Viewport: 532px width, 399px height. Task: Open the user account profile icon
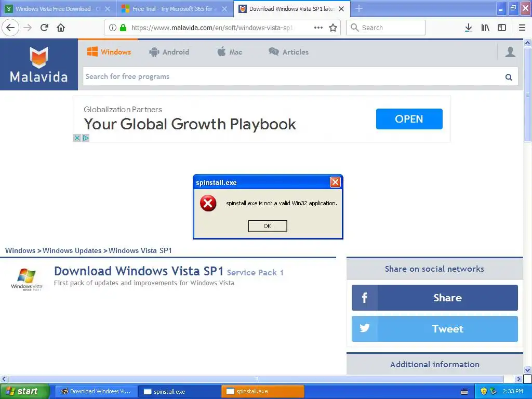[x=510, y=52]
